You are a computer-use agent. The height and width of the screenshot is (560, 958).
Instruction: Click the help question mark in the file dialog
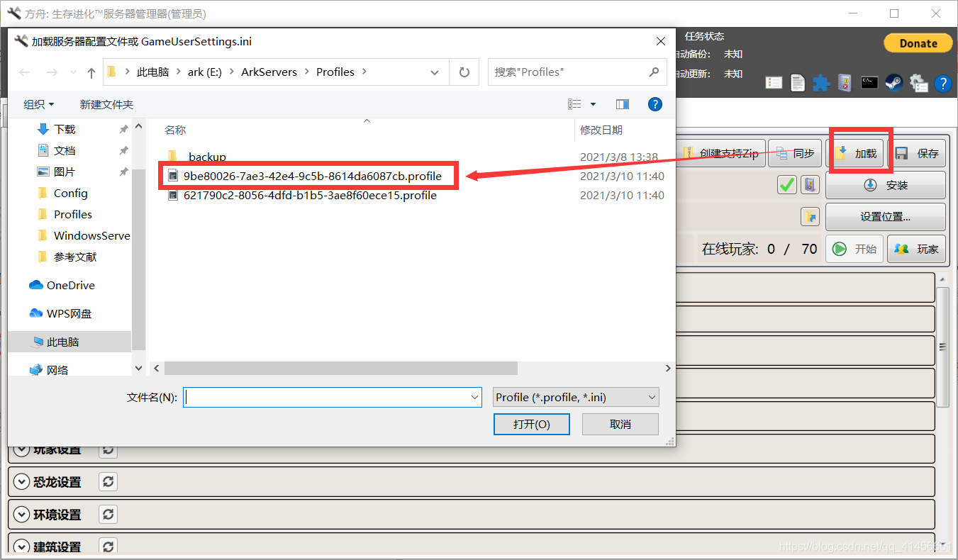(x=655, y=104)
